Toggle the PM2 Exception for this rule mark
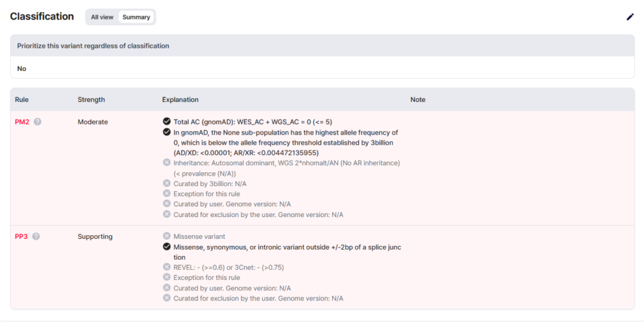The height and width of the screenshot is (322, 644). 167,194
